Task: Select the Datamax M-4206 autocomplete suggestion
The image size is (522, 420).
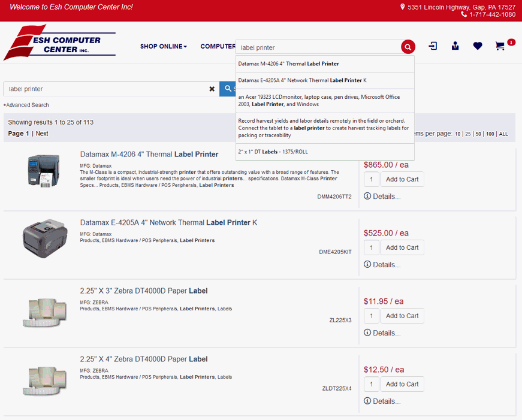Action: point(288,64)
